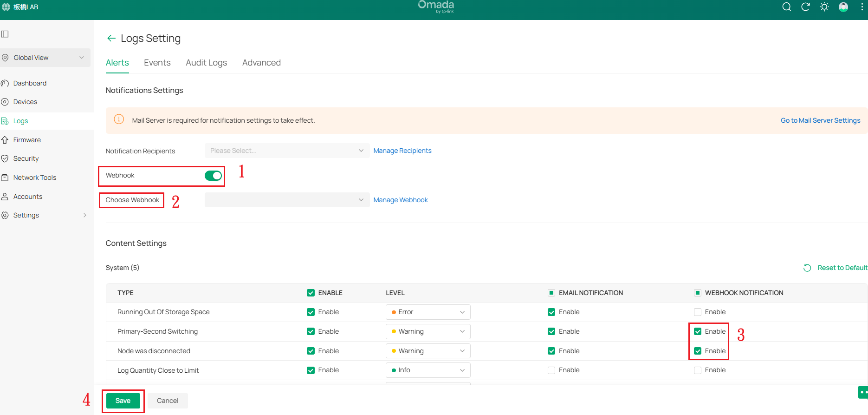Click the Reset to Default icon
Viewport: 868px width, 415px height.
tap(807, 268)
